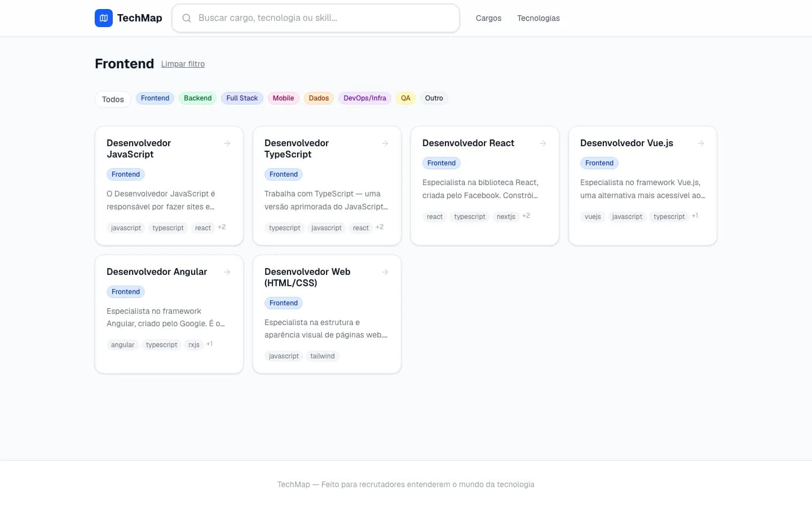Open Desenvolvedor Angular card arrow
This screenshot has width=812, height=508.
click(x=227, y=272)
